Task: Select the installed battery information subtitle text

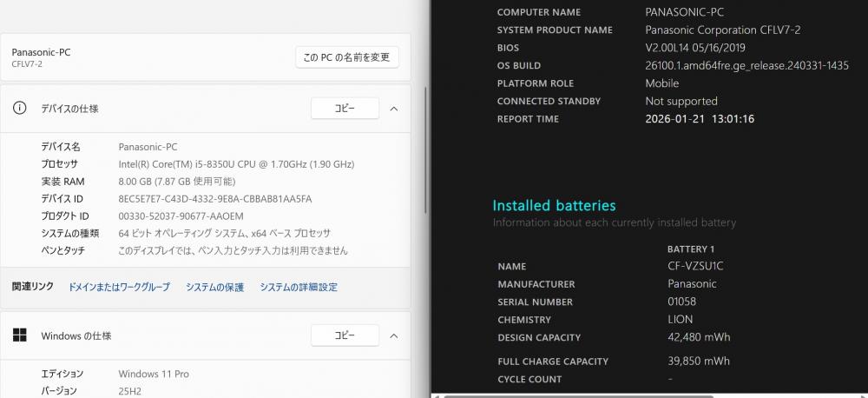Action: [x=615, y=222]
